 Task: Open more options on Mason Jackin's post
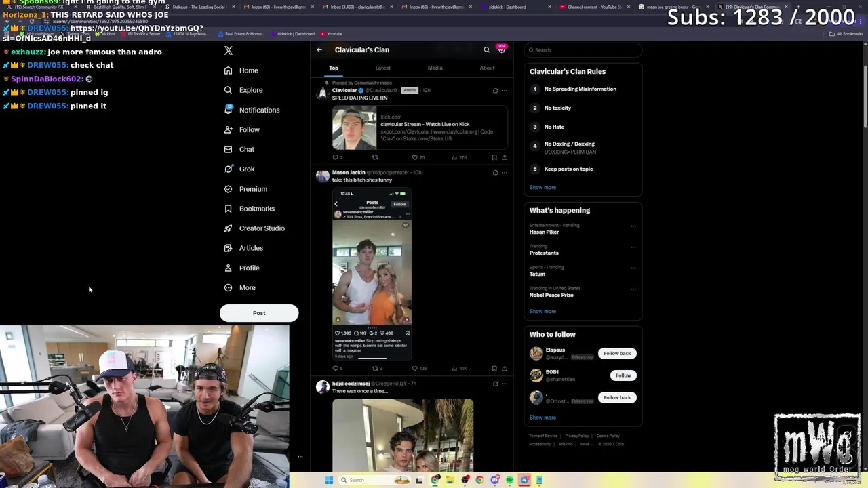click(505, 173)
